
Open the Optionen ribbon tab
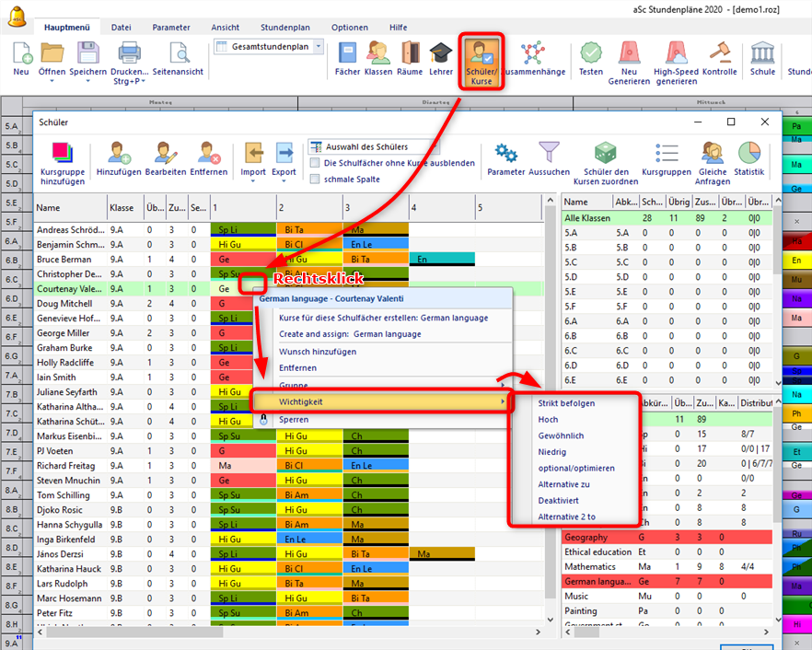coord(350,28)
